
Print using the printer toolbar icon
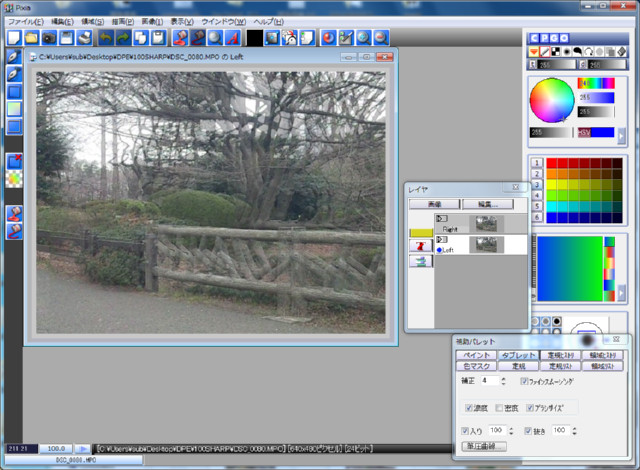pyautogui.click(x=84, y=38)
